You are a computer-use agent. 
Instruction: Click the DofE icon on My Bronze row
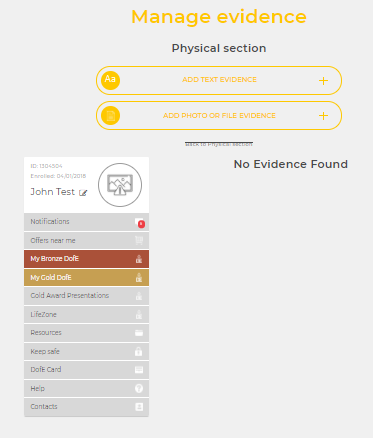point(139,259)
